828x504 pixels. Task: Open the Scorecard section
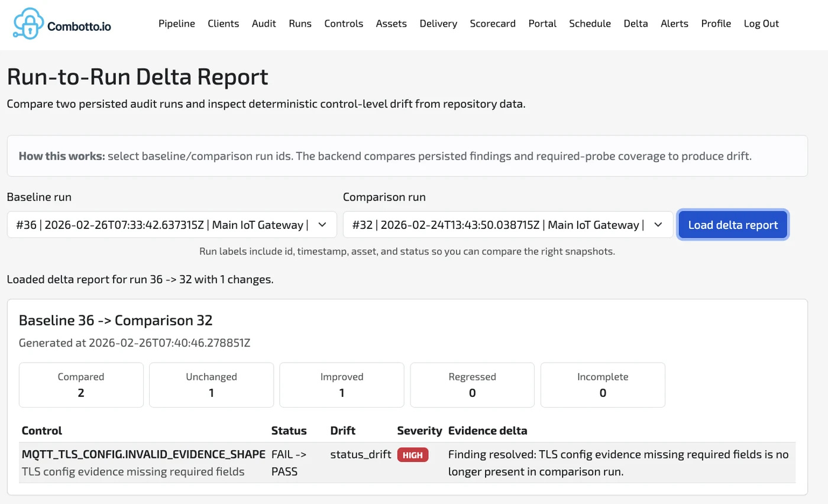[x=493, y=24]
